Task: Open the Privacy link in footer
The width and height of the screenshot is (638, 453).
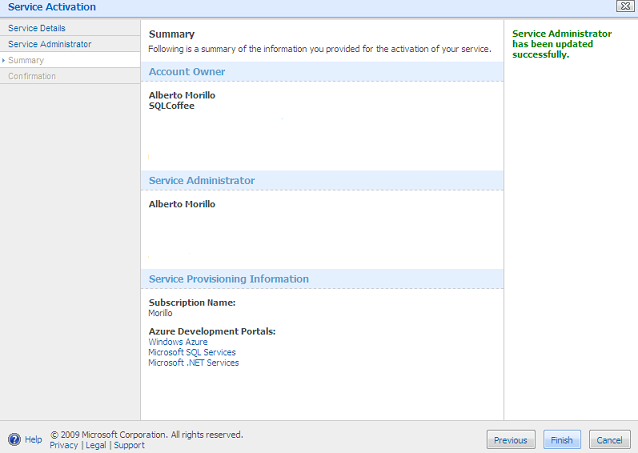Action: point(64,445)
